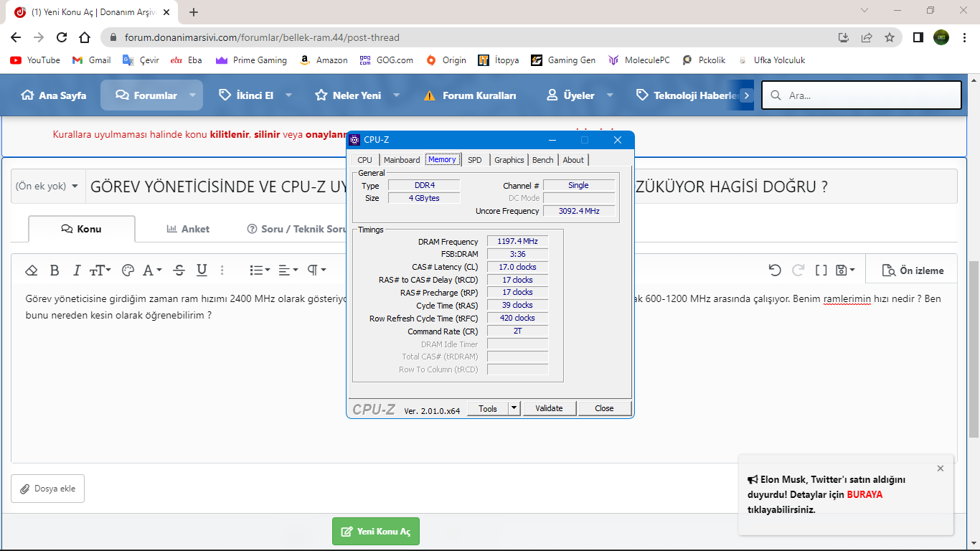The image size is (980, 551).
Task: Open the thread prefix (Ön ek yok) dropdown
Action: point(47,187)
